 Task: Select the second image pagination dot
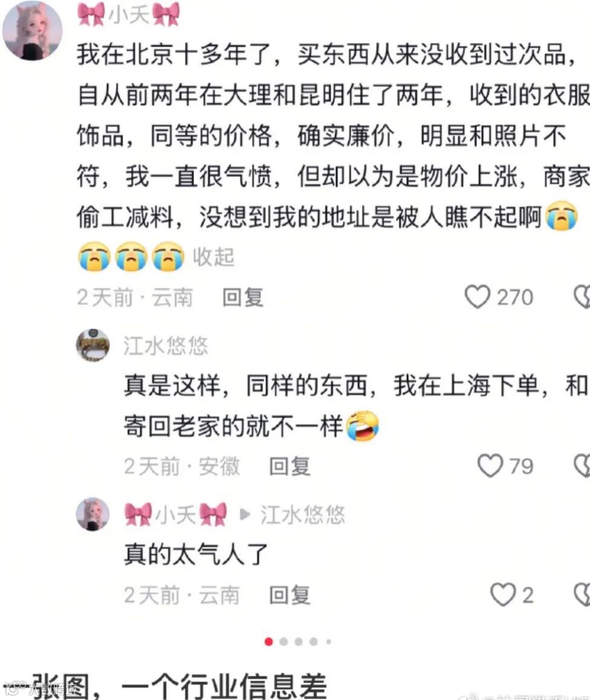click(x=284, y=641)
